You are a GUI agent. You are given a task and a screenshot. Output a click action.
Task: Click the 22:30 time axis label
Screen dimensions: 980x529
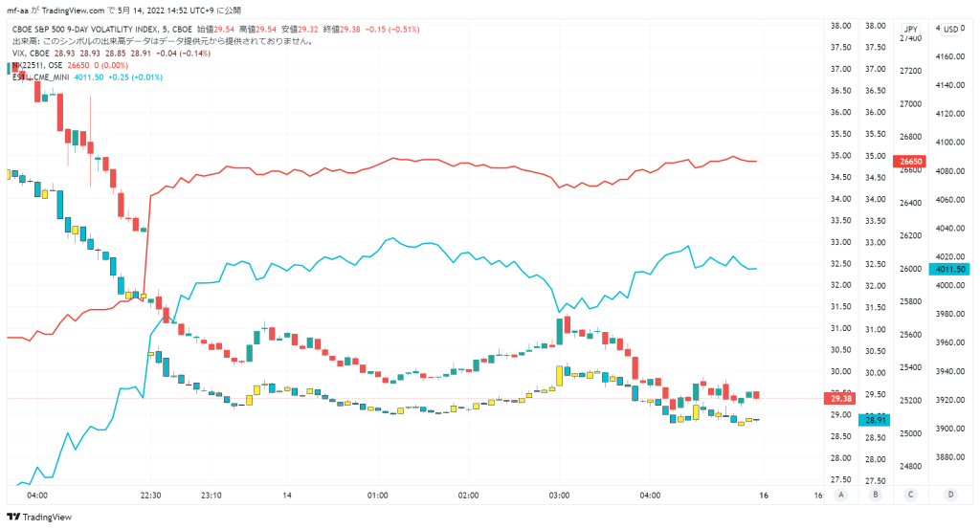150,496
